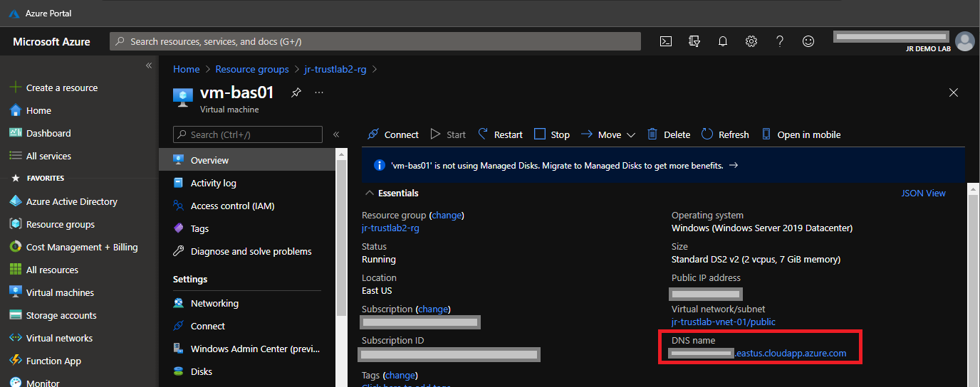Focus the global search box
The height and width of the screenshot is (387, 980).
pyautogui.click(x=375, y=41)
